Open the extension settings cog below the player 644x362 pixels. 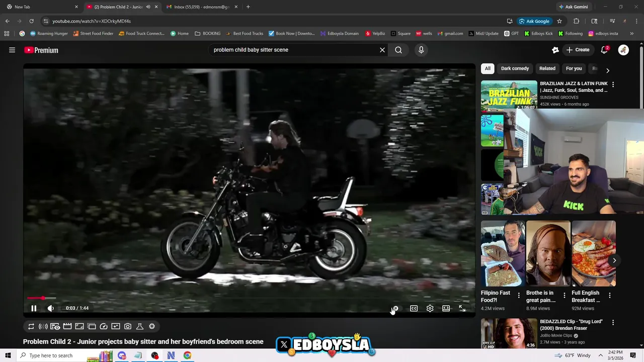coord(152,326)
